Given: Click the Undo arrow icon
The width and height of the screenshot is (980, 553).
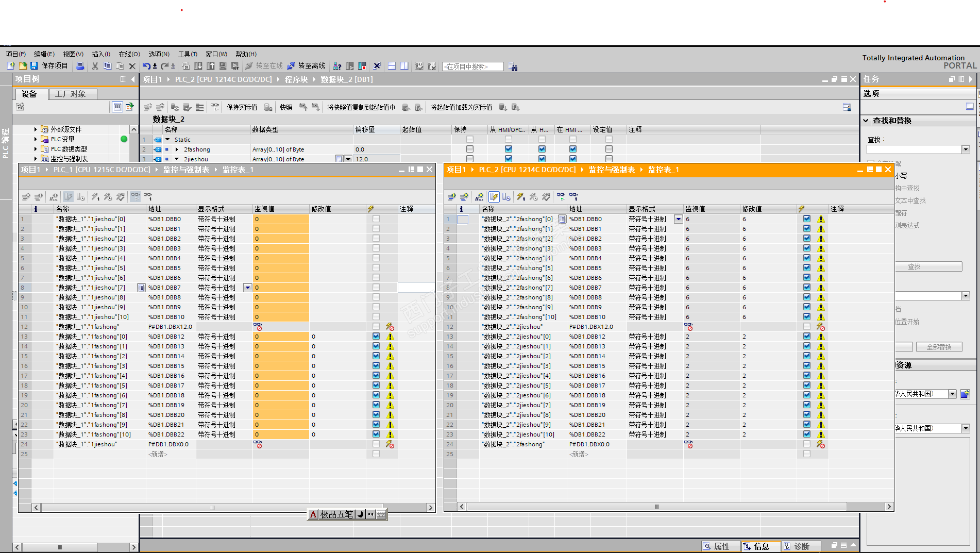Looking at the screenshot, I should tap(147, 66).
